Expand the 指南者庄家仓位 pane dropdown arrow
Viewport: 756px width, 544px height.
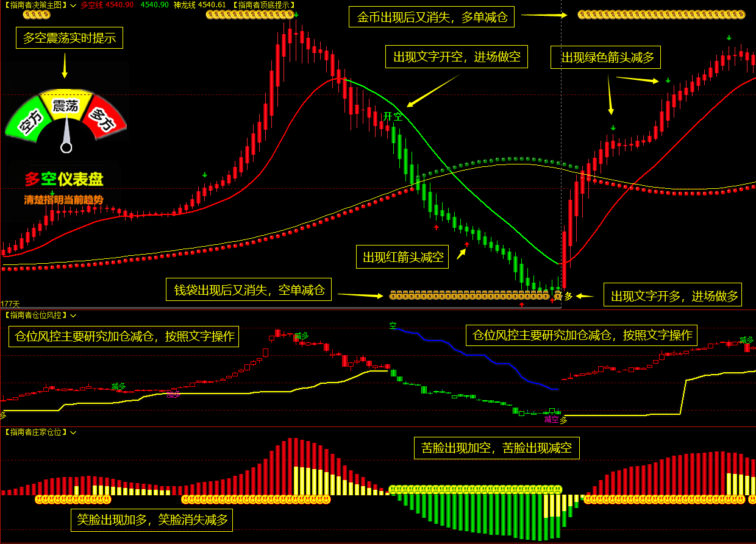coord(73,432)
